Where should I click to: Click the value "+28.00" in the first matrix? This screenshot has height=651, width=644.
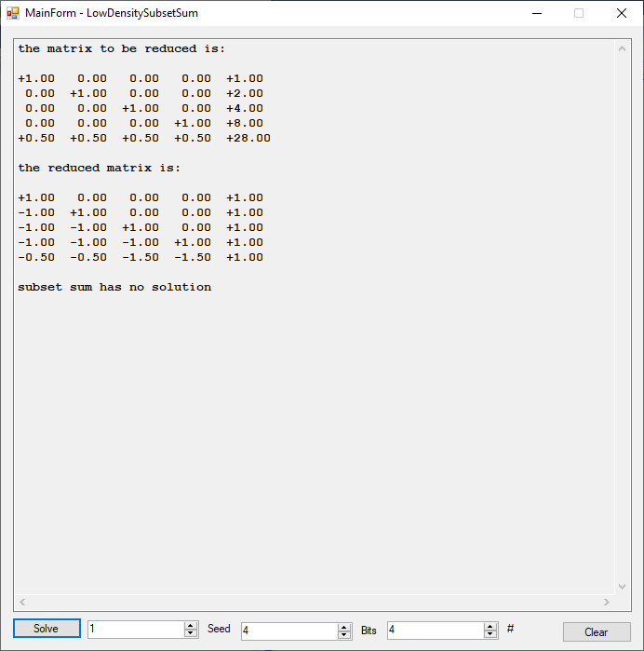248,138
